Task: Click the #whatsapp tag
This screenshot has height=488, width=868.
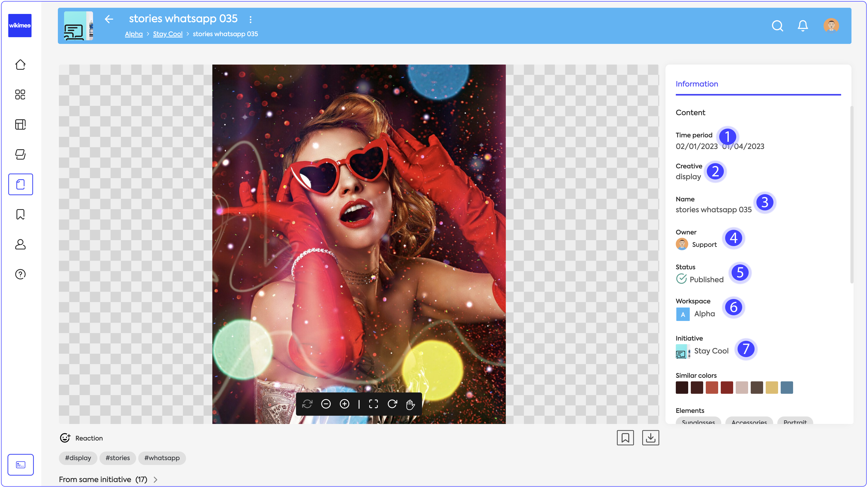Action: click(162, 458)
